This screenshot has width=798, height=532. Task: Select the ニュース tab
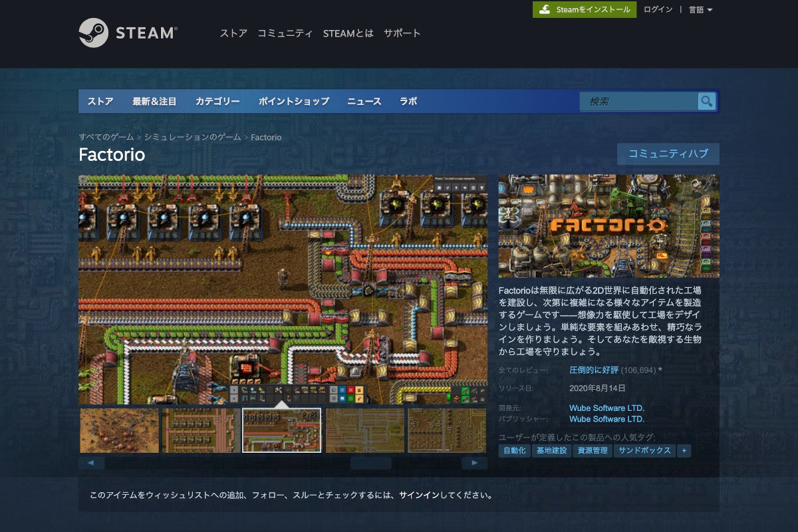coord(364,102)
